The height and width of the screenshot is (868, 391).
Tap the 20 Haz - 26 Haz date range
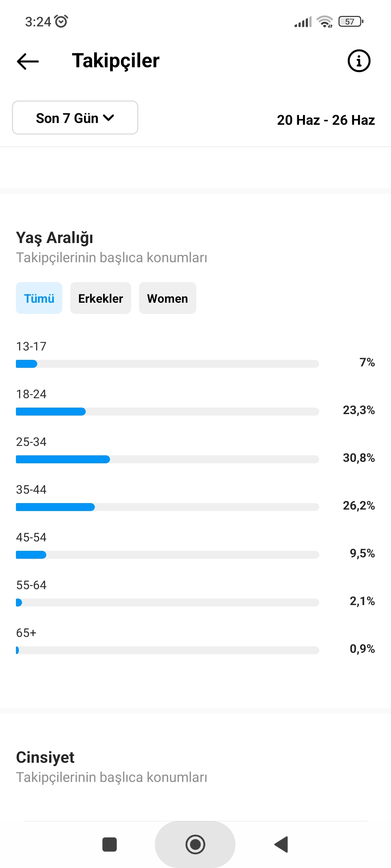(326, 120)
